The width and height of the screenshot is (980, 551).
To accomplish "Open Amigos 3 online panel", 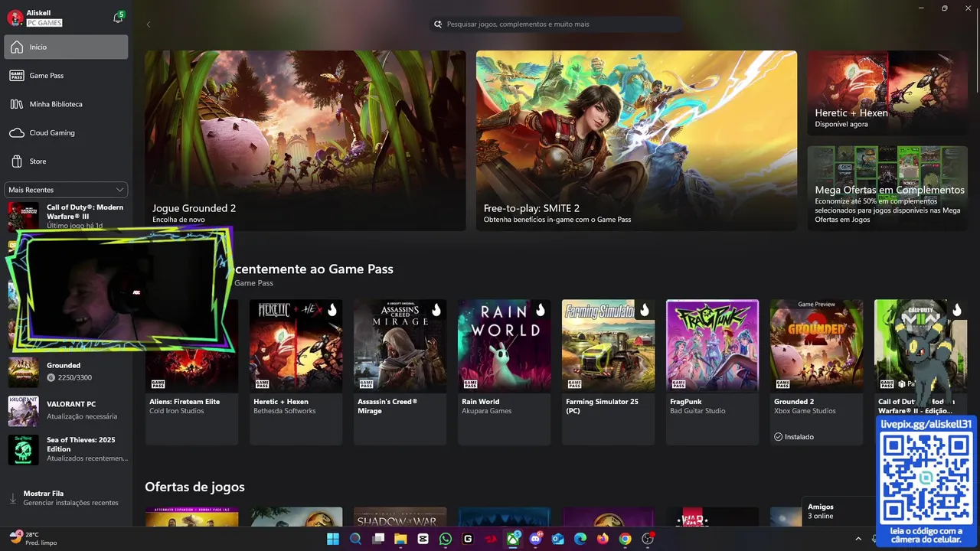I will pyautogui.click(x=838, y=511).
